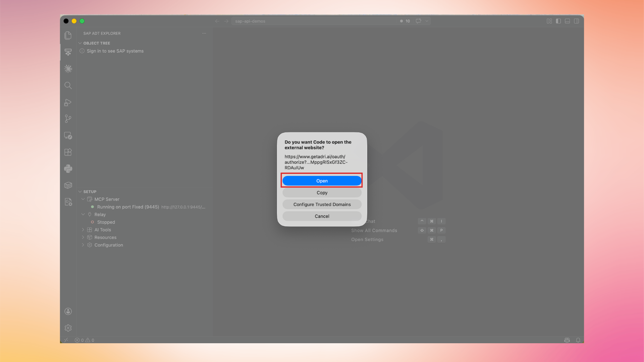Open the notifications bell in status bar

(x=578, y=340)
